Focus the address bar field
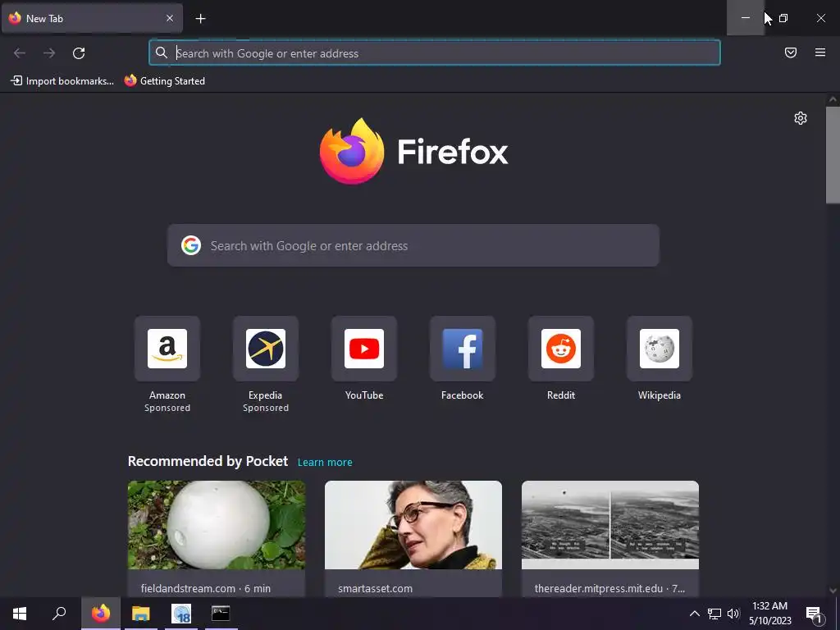This screenshot has width=840, height=630. [x=435, y=53]
